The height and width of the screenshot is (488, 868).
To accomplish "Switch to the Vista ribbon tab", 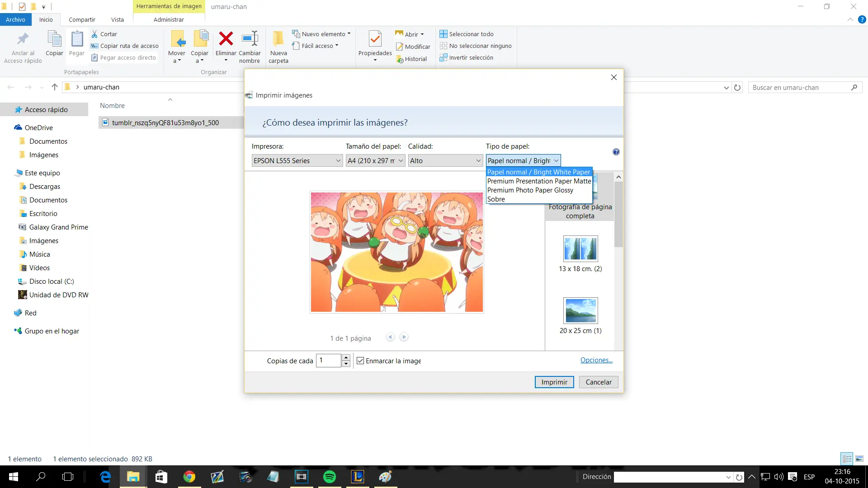I will (118, 19).
